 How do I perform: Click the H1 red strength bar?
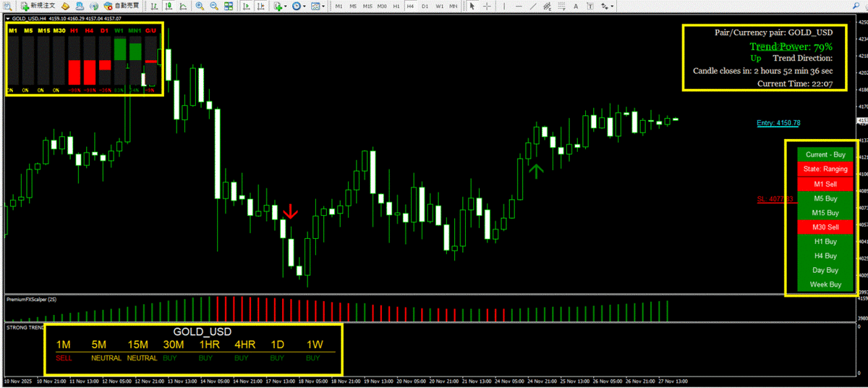click(x=75, y=74)
